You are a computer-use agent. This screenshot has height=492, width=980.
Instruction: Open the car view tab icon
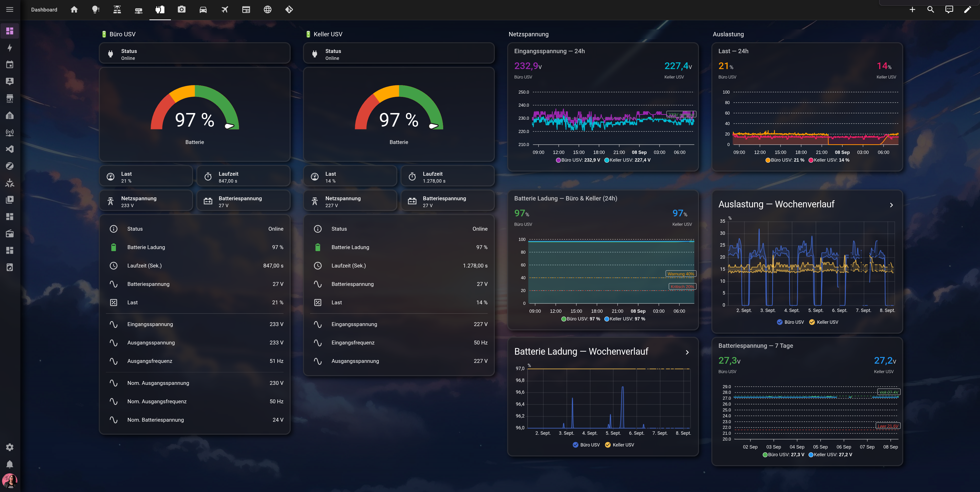pyautogui.click(x=203, y=9)
